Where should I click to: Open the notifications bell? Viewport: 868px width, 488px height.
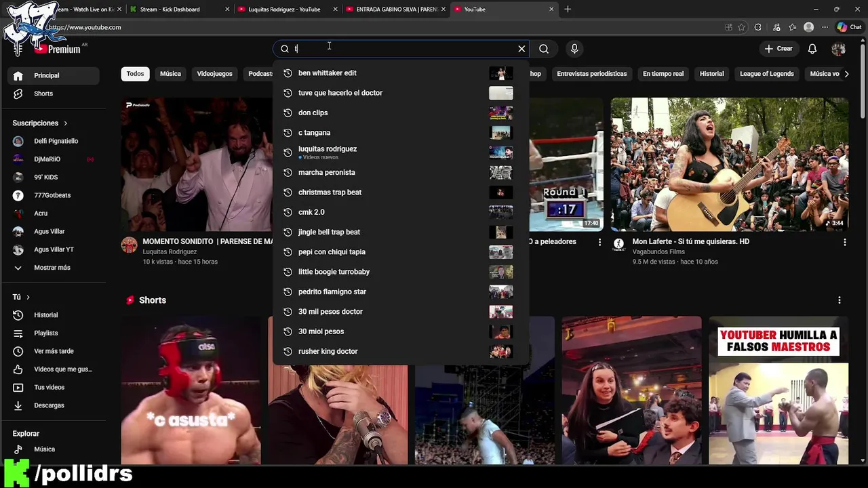pos(812,49)
